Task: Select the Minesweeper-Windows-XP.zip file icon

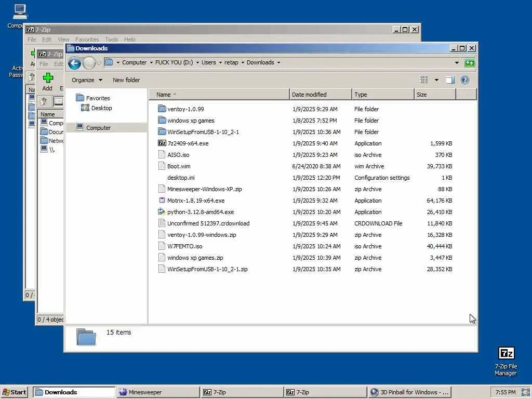Action: (162, 189)
